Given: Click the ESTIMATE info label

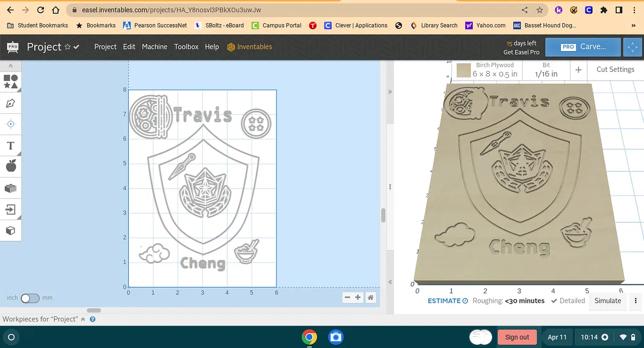Looking at the screenshot, I should [x=448, y=301].
